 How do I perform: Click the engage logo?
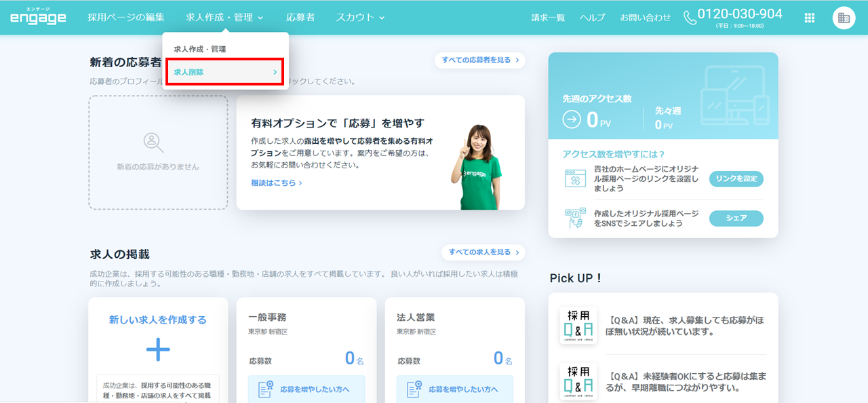(38, 16)
